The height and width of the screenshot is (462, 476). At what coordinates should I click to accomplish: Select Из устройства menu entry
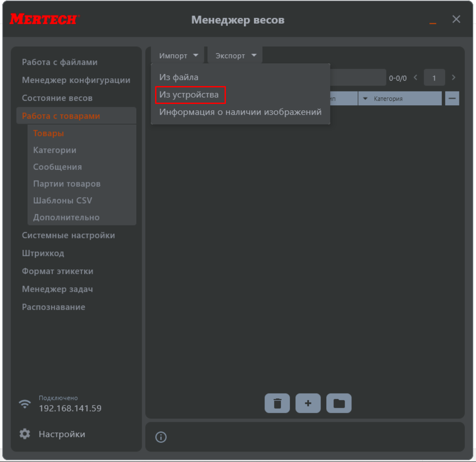click(189, 95)
